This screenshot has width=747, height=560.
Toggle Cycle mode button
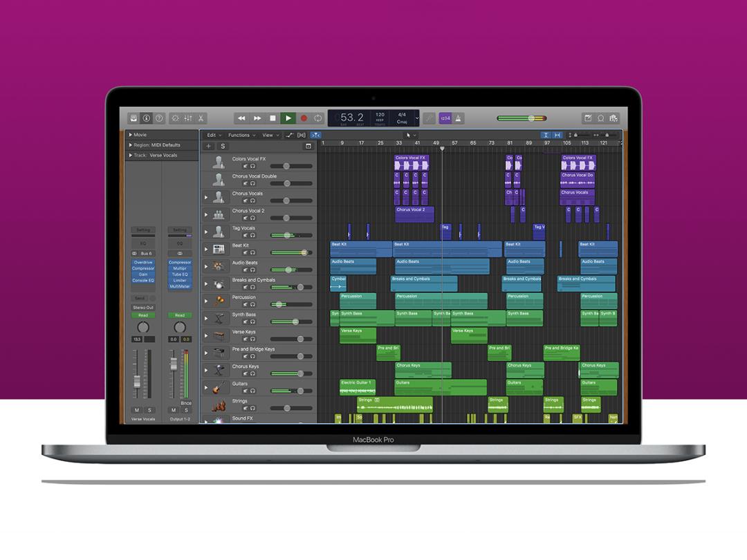[318, 118]
